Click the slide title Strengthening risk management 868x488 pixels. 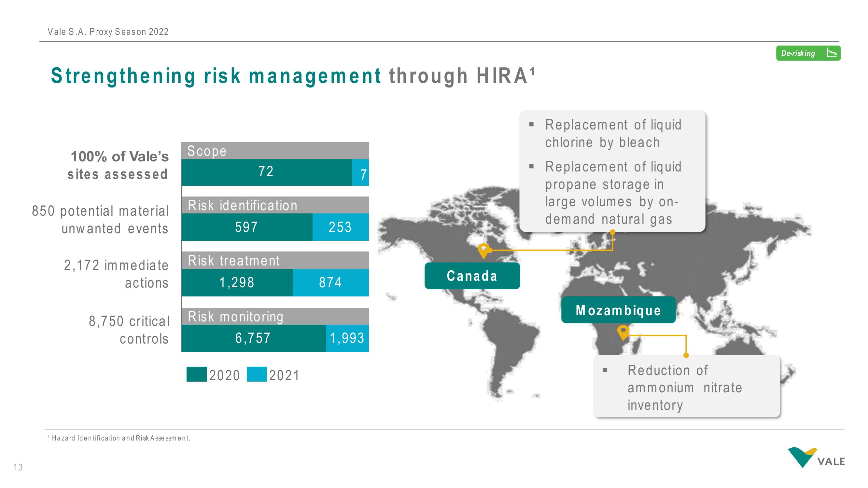coord(216,76)
